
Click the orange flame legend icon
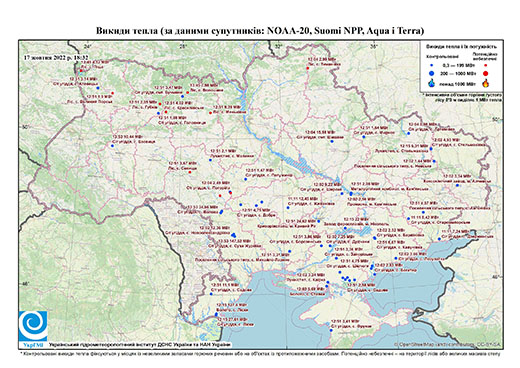click(x=485, y=83)
